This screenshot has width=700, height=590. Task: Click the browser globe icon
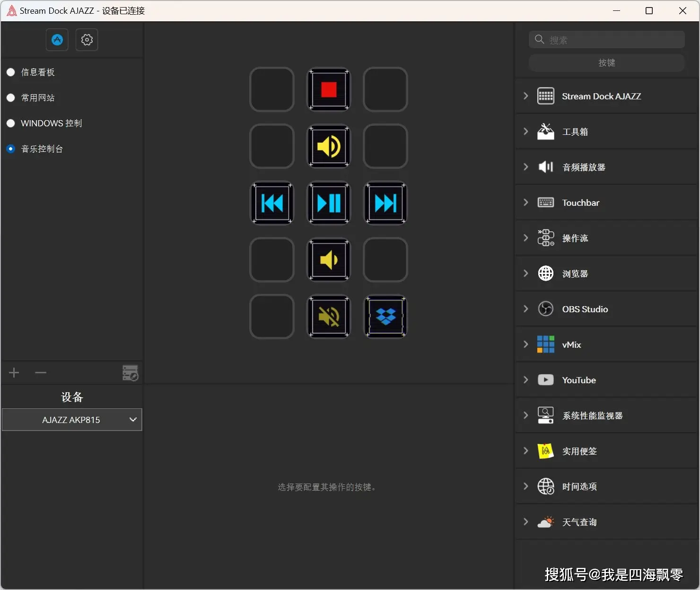coord(546,273)
